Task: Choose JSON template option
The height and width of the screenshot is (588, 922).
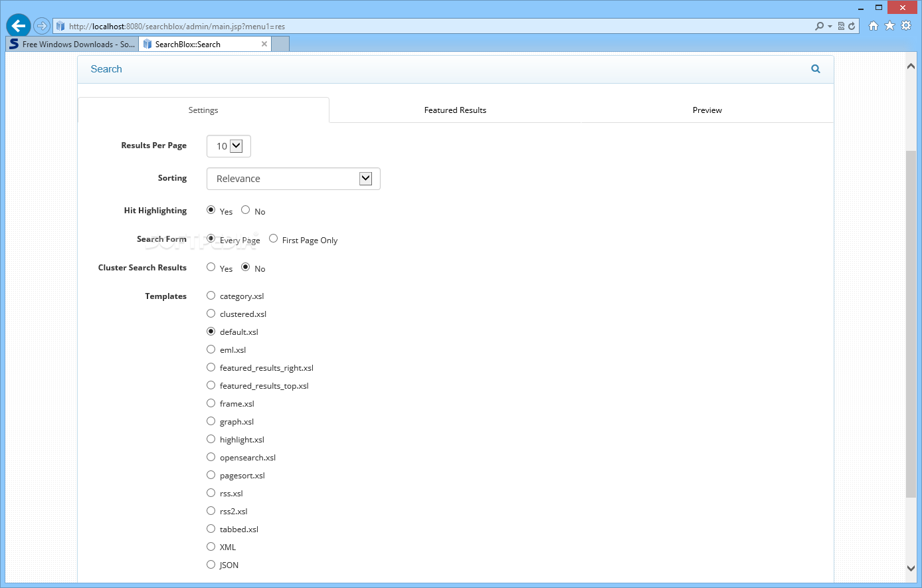Action: click(211, 565)
